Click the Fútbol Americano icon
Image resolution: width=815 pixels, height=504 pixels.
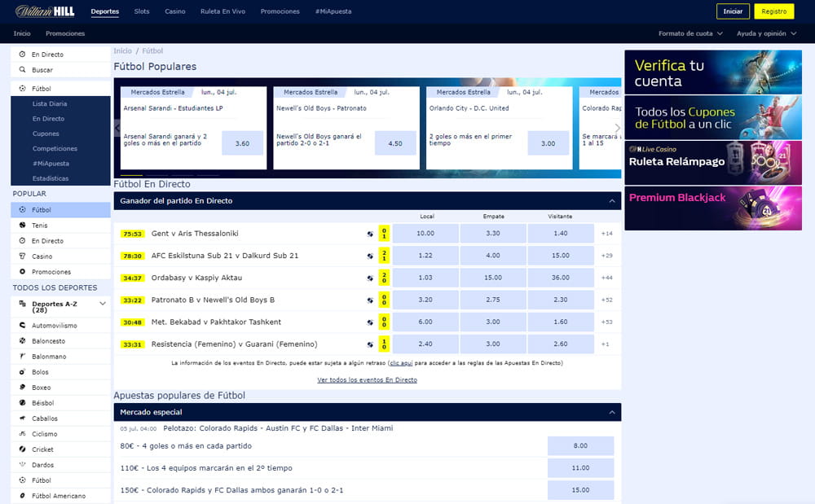pos(22,495)
